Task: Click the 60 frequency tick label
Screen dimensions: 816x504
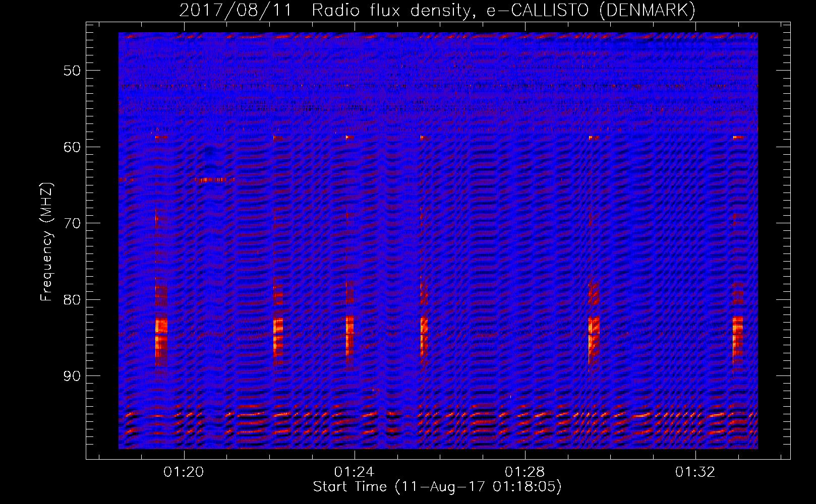Action: pos(73,147)
